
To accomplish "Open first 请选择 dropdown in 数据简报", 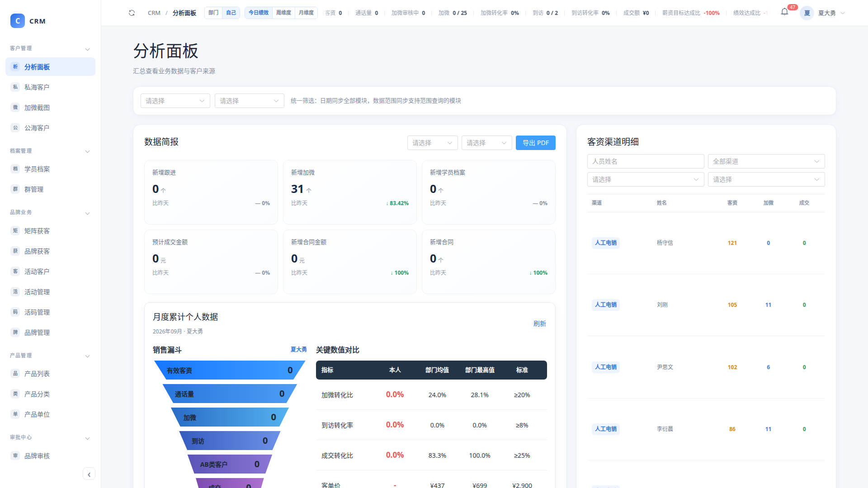I will pyautogui.click(x=433, y=143).
